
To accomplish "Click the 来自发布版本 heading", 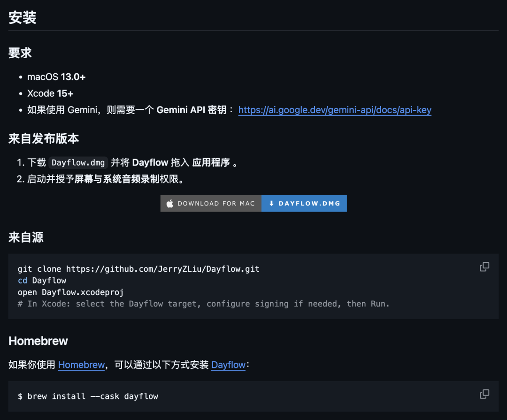I will (43, 138).
